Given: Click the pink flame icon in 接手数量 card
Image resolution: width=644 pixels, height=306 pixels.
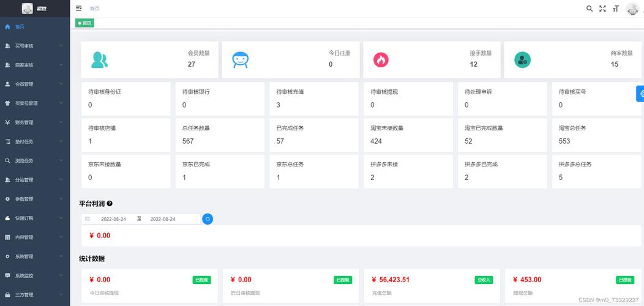Looking at the screenshot, I should [x=381, y=60].
